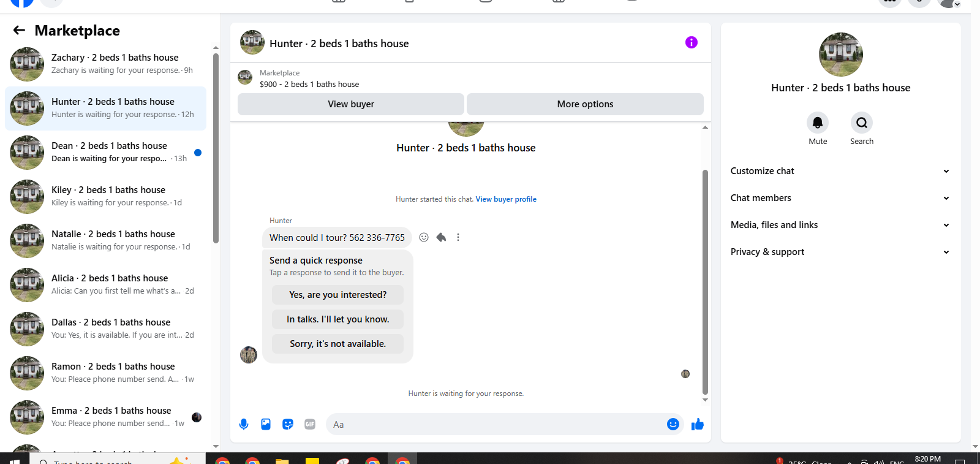Viewport: 980px width, 464px height.
Task: Click the back arrow beside Marketplace
Action: click(x=19, y=30)
